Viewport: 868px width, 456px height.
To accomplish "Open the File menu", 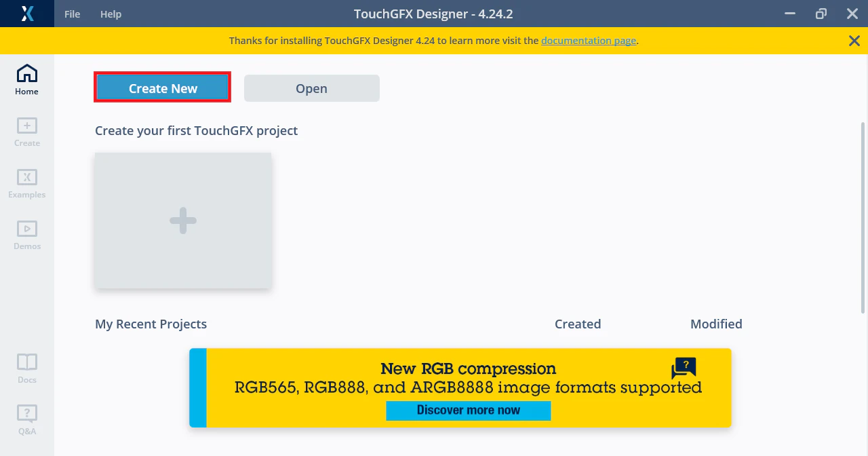I will tap(72, 14).
